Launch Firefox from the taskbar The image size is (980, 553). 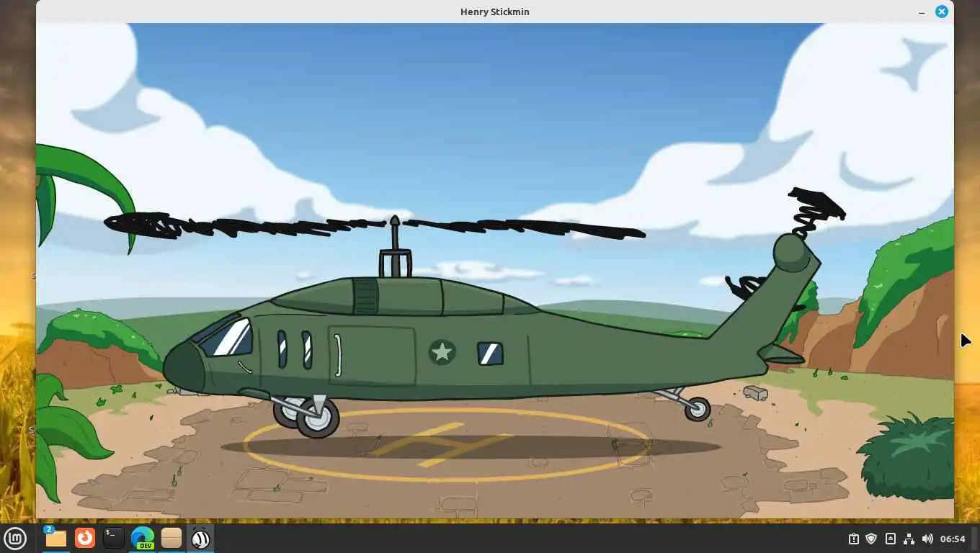tap(85, 538)
